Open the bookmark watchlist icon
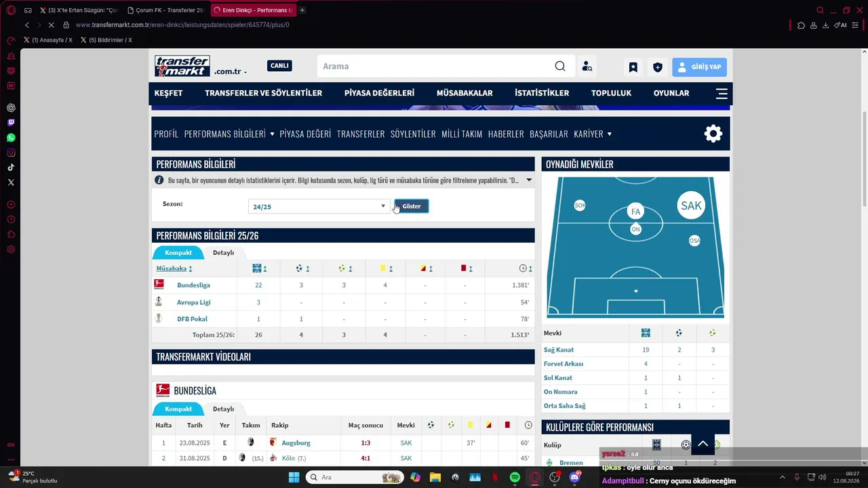The width and height of the screenshot is (868, 488). coord(633,67)
